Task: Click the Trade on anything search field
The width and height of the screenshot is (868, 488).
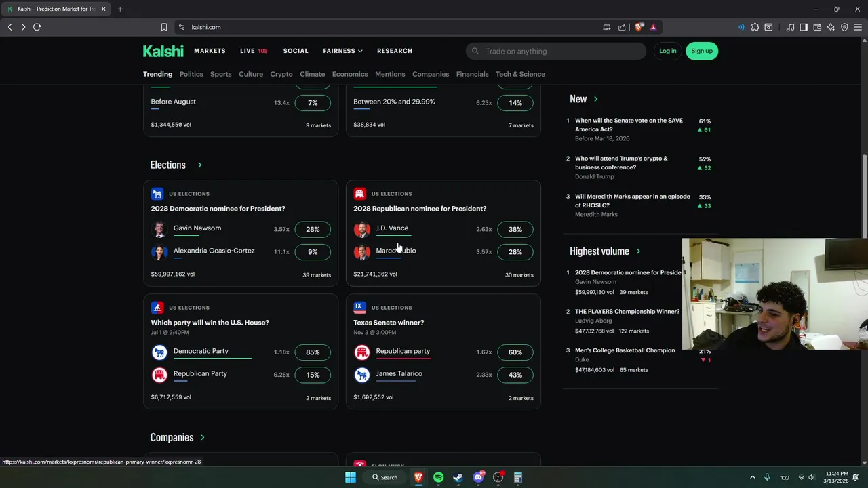Action: (556, 51)
